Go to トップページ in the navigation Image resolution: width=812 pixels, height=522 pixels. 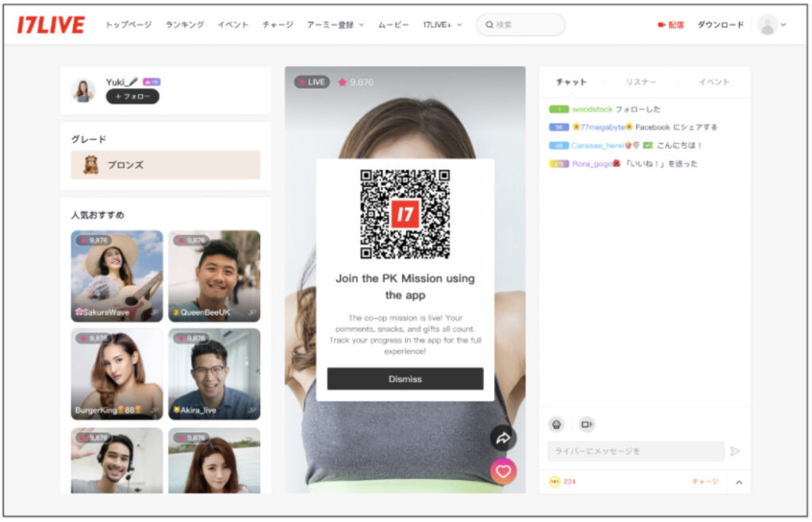(128, 25)
